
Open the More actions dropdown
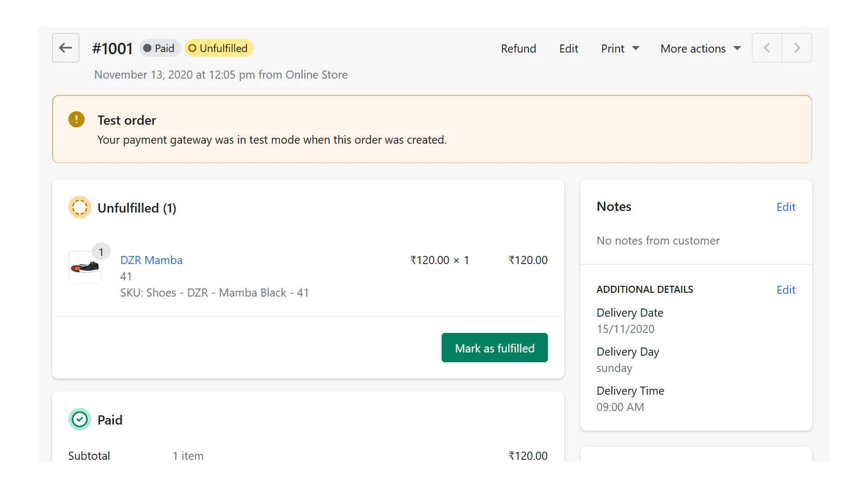click(x=700, y=49)
